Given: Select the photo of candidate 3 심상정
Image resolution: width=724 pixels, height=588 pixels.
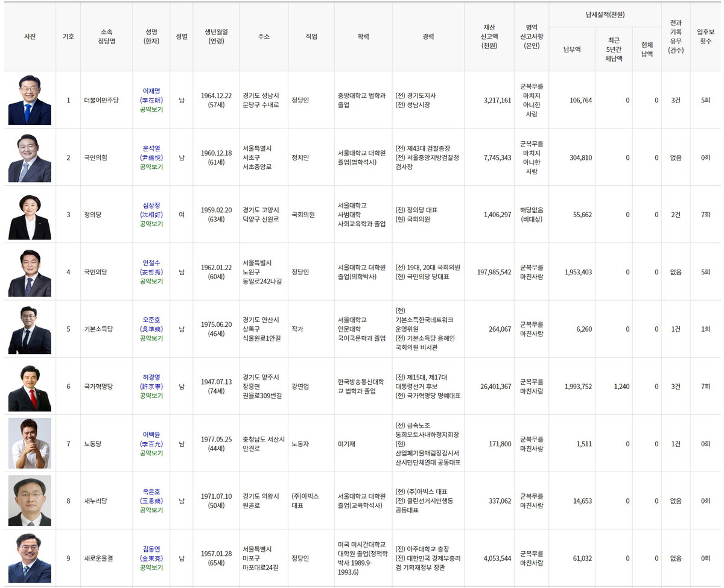Looking at the screenshot, I should click(30, 214).
